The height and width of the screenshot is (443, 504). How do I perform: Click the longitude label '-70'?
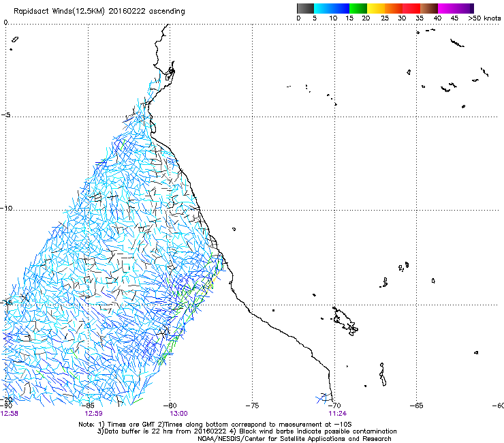334,406
